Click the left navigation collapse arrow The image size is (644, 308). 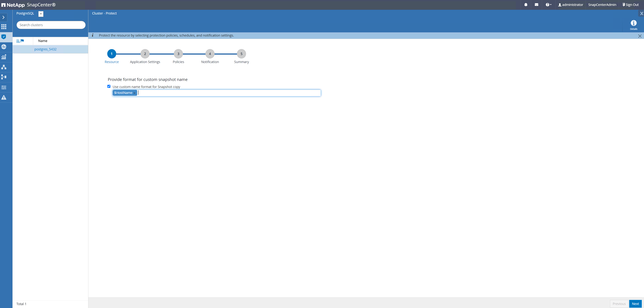pyautogui.click(x=4, y=17)
